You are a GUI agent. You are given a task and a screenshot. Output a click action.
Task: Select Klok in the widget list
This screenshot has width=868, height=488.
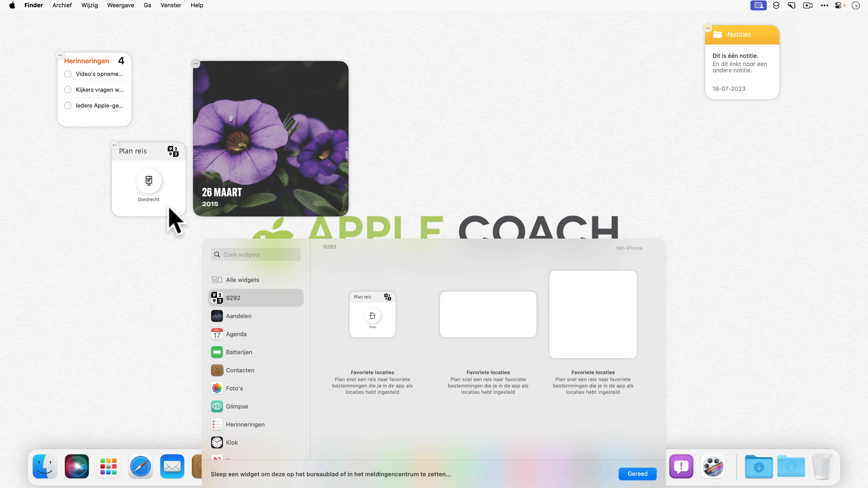tap(256, 443)
